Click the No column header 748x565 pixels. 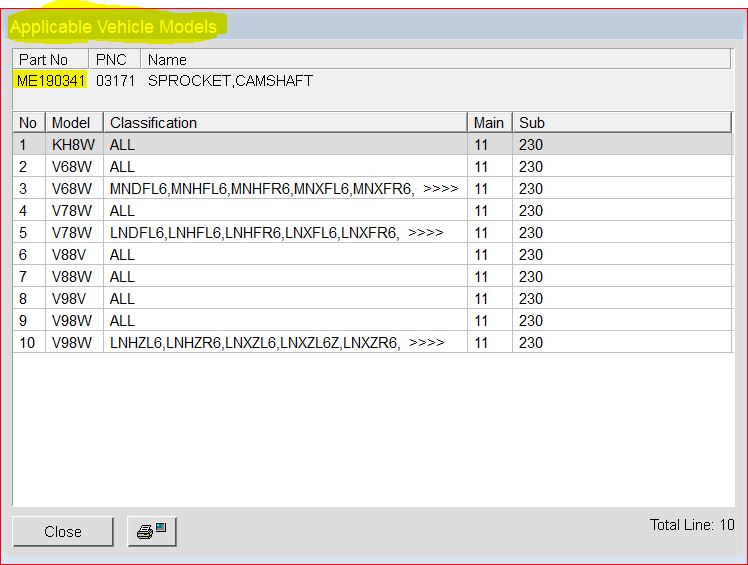(28, 123)
